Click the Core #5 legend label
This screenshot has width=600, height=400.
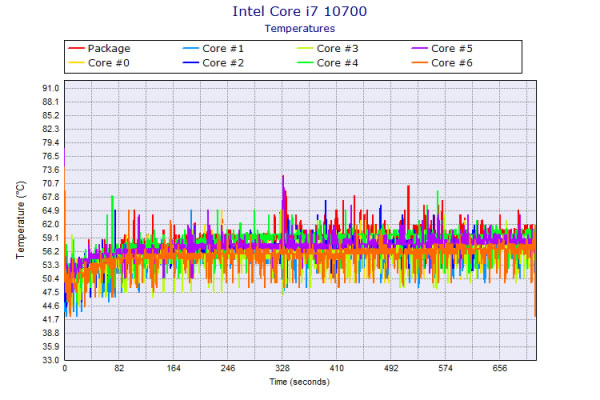click(452, 49)
